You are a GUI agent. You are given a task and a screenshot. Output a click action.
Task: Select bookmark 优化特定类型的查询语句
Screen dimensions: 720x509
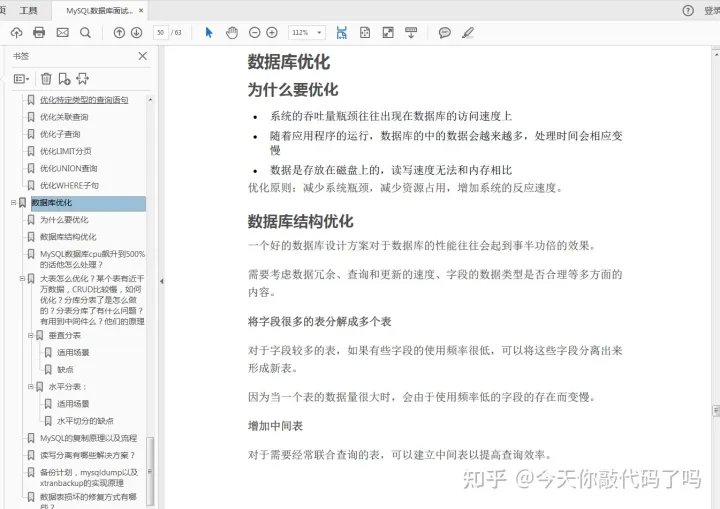[84, 100]
